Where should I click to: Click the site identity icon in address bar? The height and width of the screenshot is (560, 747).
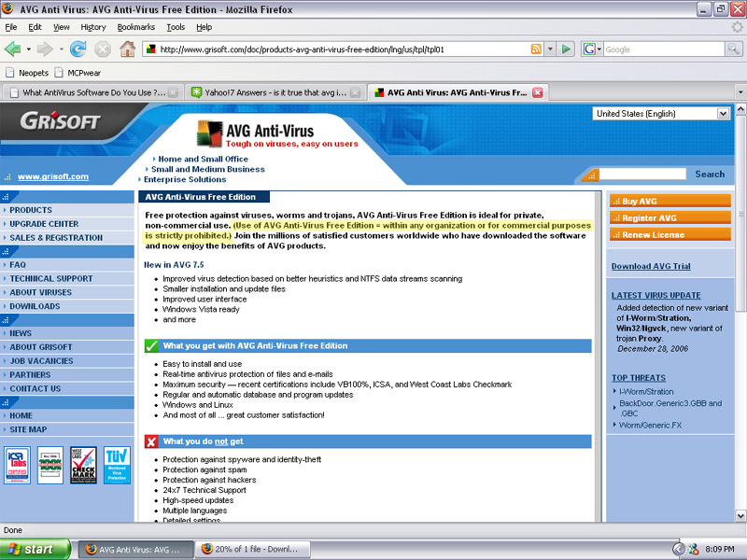click(151, 49)
